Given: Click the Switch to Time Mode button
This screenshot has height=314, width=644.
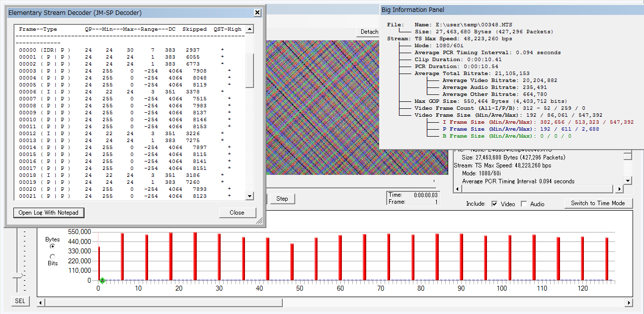Looking at the screenshot, I should pyautogui.click(x=598, y=203).
